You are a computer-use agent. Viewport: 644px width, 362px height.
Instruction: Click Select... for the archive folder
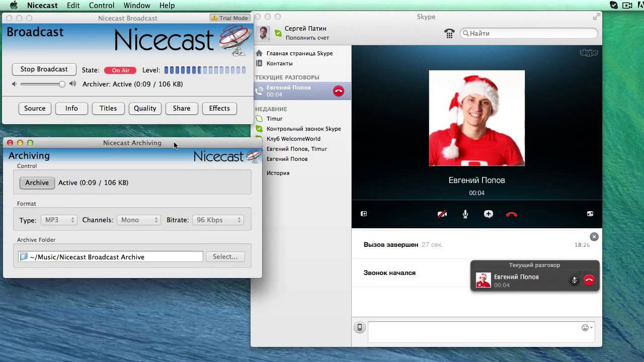(x=225, y=256)
